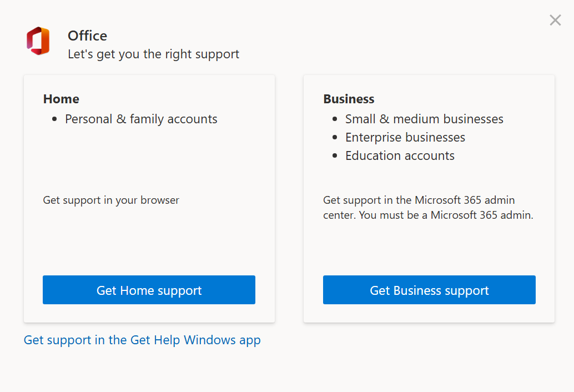This screenshot has width=574, height=392.
Task: Select the Home heading
Action: 61,99
